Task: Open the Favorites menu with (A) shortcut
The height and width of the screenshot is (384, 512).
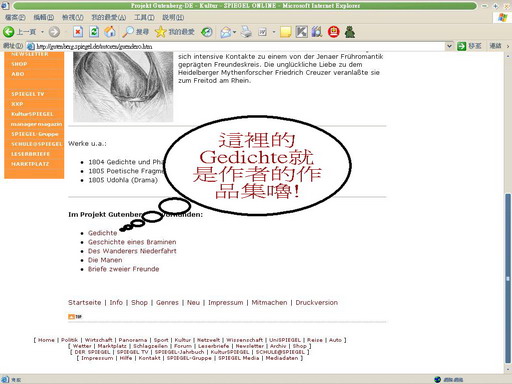Action: point(109,17)
